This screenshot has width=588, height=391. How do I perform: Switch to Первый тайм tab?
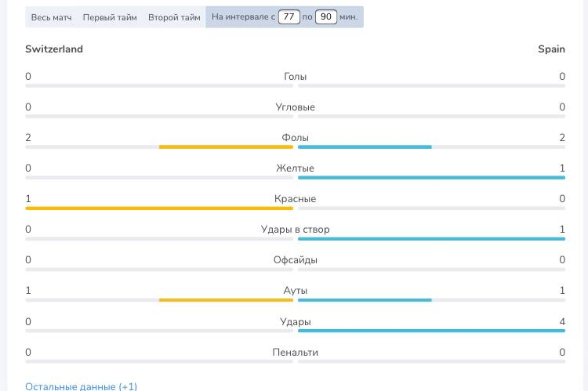point(110,17)
